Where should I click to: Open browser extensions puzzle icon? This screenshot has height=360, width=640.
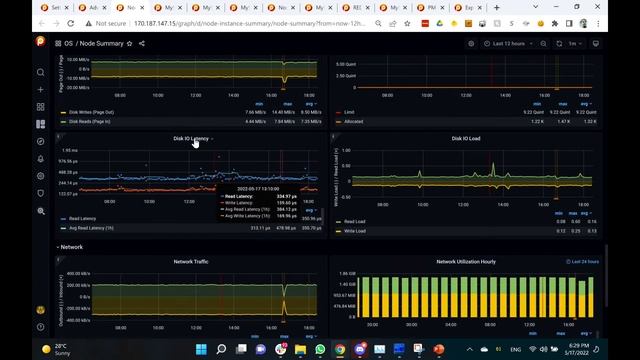click(555, 24)
